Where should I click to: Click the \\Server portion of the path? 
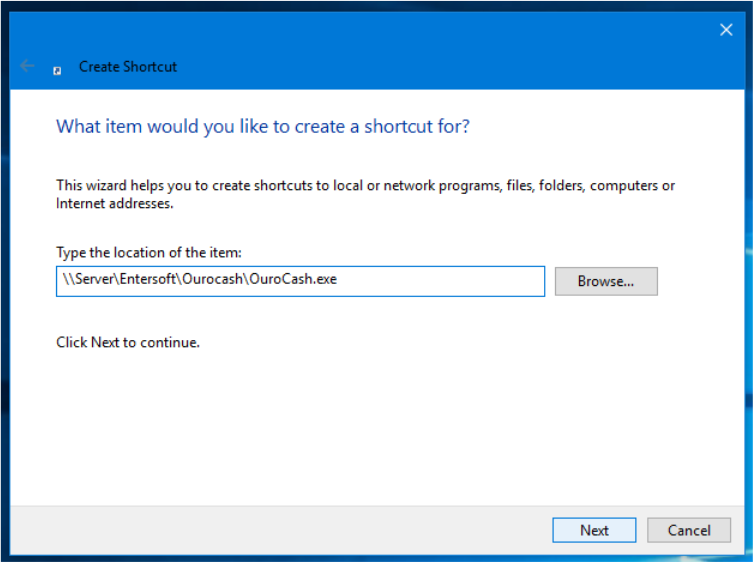(88, 279)
